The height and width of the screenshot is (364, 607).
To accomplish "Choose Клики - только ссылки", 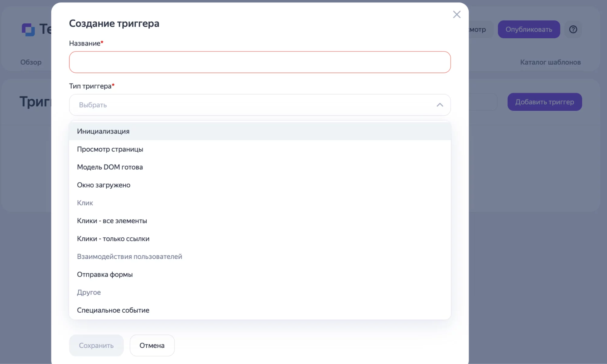I will 113,239.
